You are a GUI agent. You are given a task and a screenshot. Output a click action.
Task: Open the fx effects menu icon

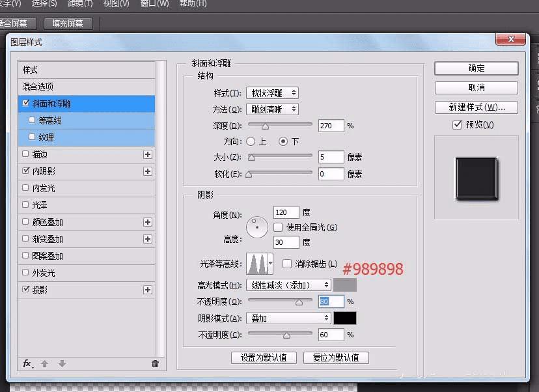click(28, 363)
